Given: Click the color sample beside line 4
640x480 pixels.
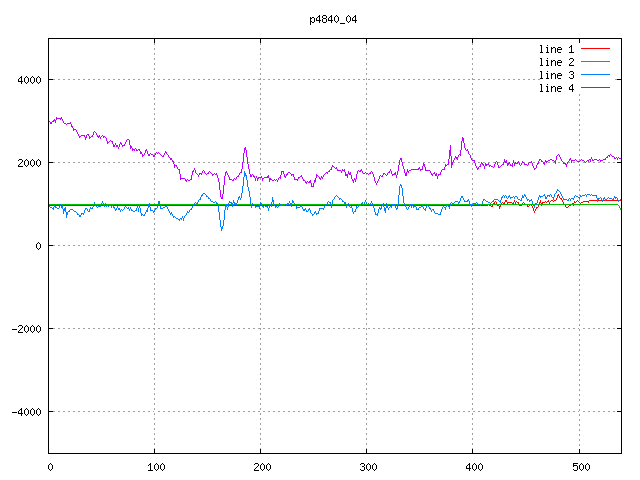Looking at the screenshot, I should 595,88.
